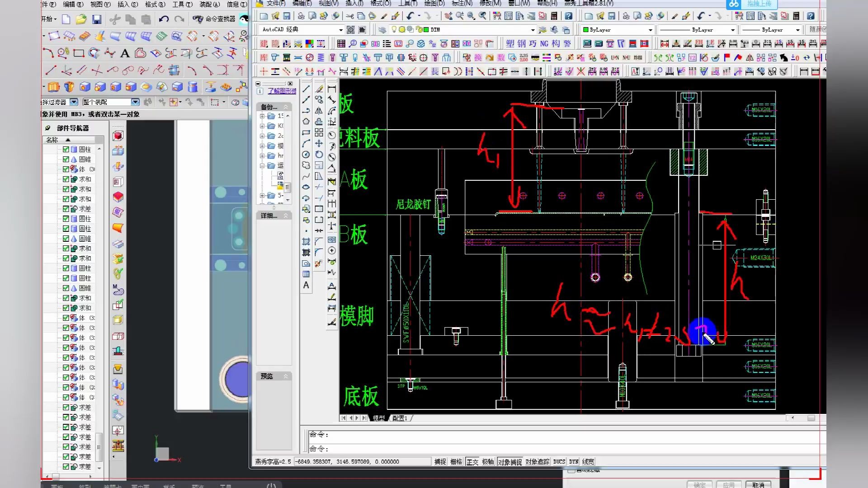Open the 绘图(D) menu

(x=434, y=3)
